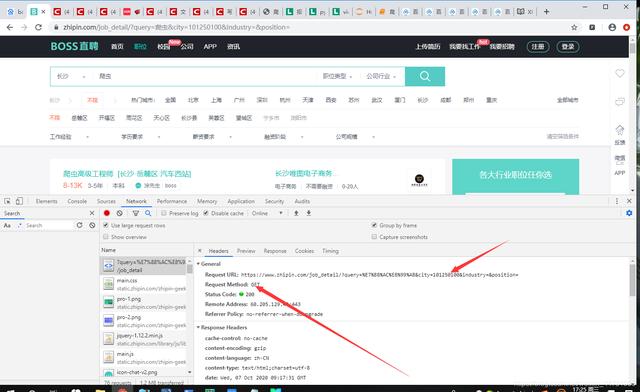Click the teal search button on BOSS page
Image resolution: width=640 pixels, height=392 pixels.
click(425, 76)
